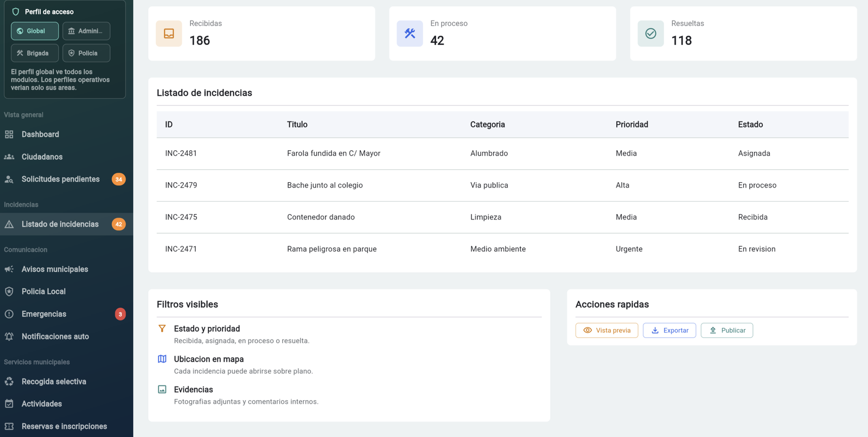Click the Categoria column header
Viewport: 868px width, 437px height.
pyautogui.click(x=488, y=125)
